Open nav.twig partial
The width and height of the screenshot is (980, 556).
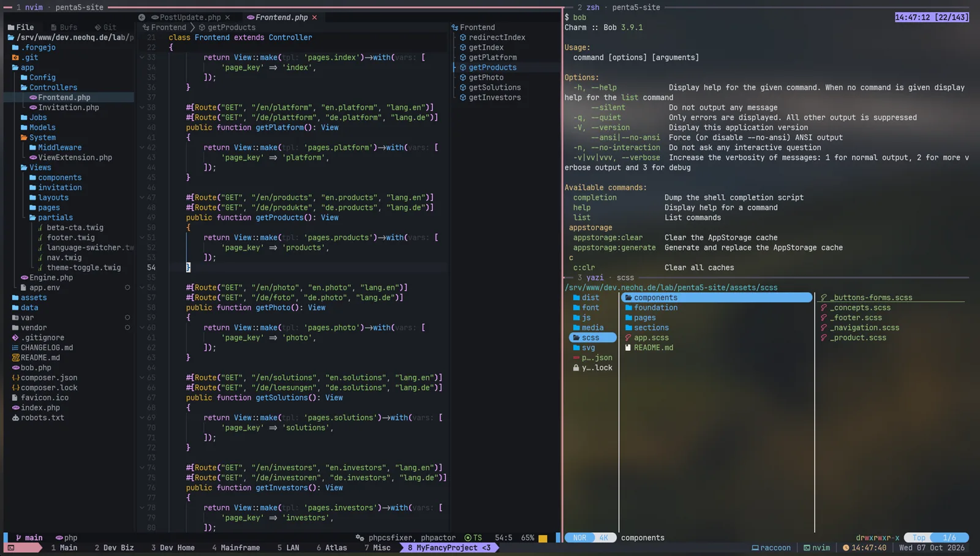click(64, 257)
